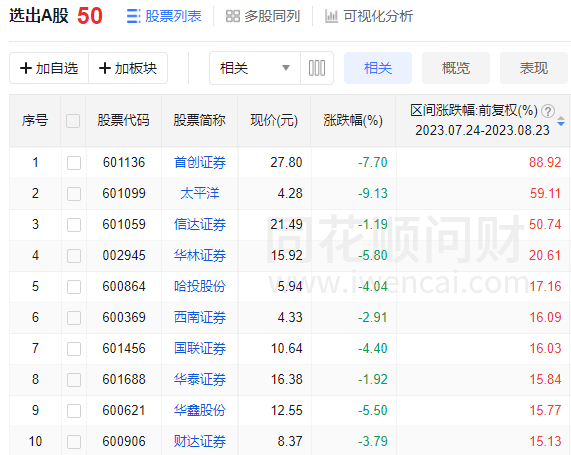
Task: Check the box for 太平洋 row
Action: (74, 194)
